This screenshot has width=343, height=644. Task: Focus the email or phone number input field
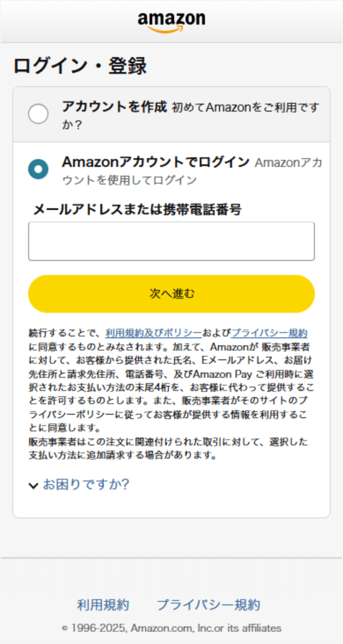click(x=171, y=241)
